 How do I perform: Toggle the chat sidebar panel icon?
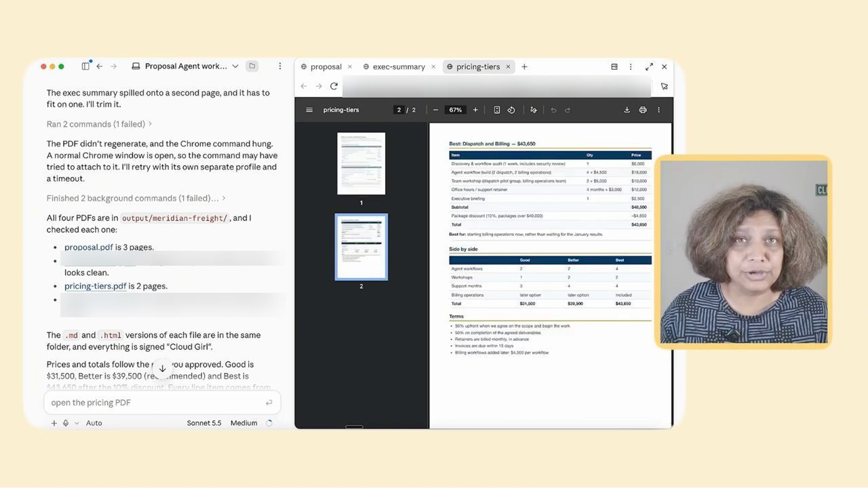click(85, 66)
